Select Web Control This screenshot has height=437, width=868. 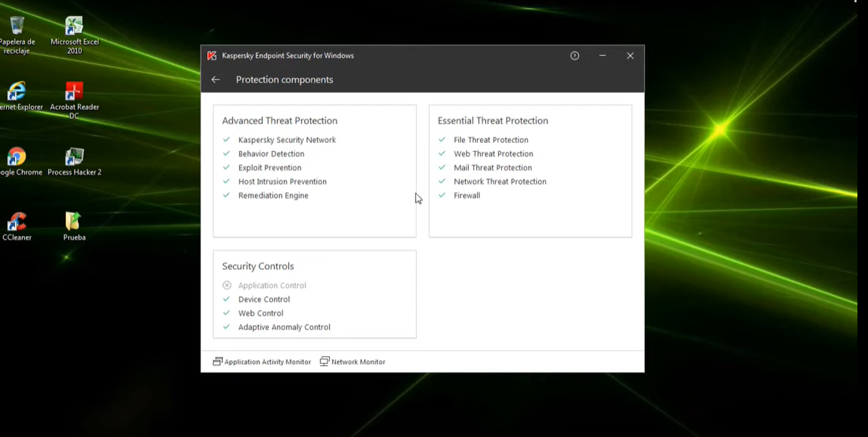tap(261, 313)
